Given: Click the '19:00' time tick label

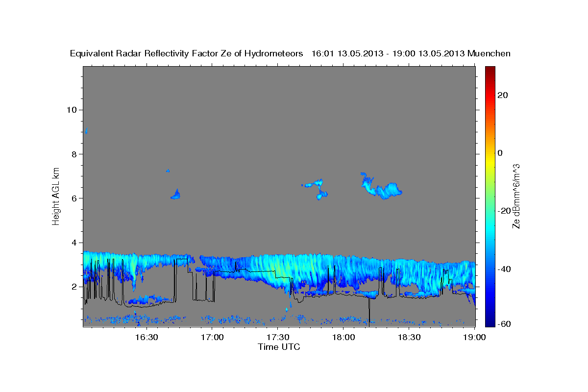Looking at the screenshot, I should click(474, 337).
